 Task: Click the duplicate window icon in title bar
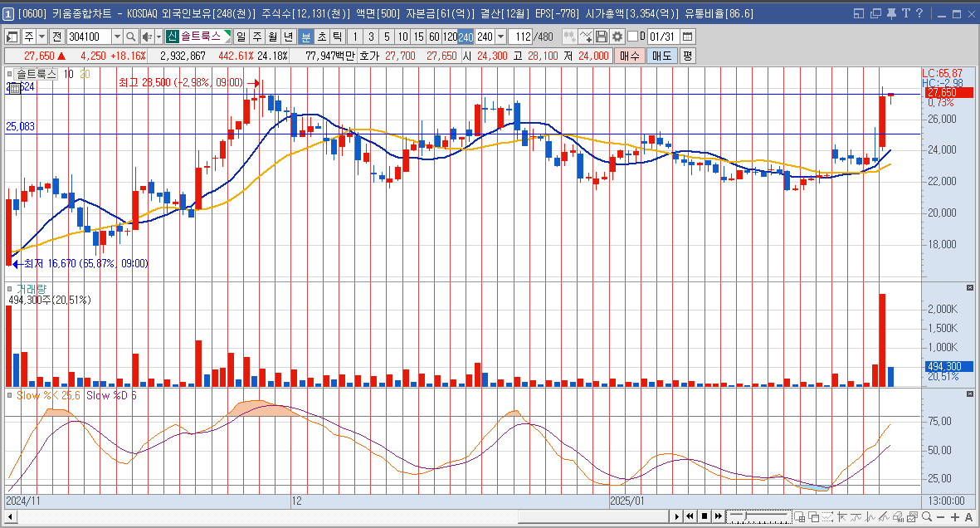(x=875, y=14)
